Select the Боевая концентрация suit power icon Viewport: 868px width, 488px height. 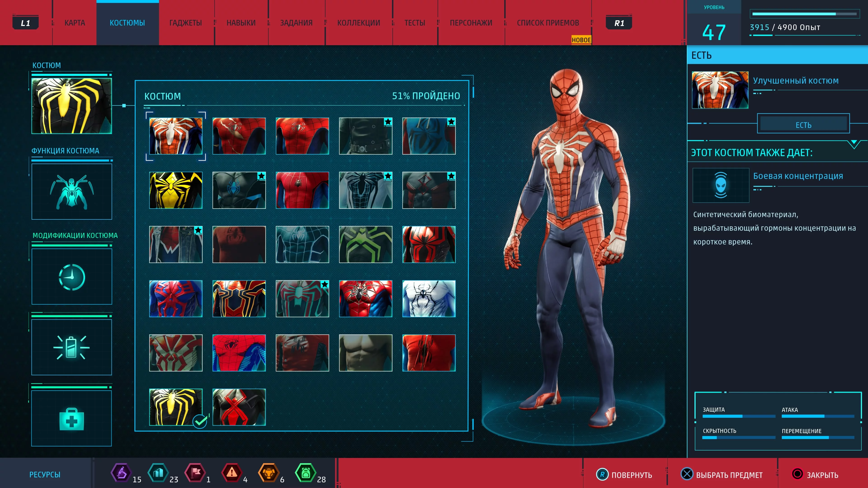click(x=721, y=185)
